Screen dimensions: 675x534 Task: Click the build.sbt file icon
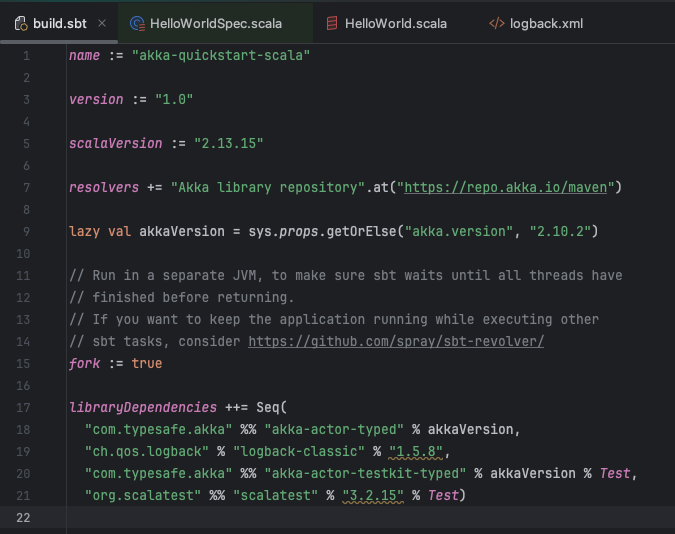pos(21,23)
